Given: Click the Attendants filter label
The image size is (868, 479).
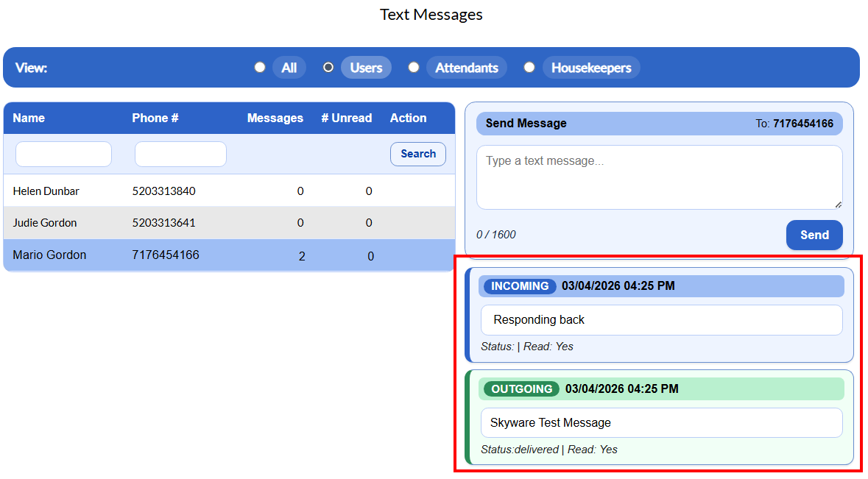Looking at the screenshot, I should [x=467, y=68].
